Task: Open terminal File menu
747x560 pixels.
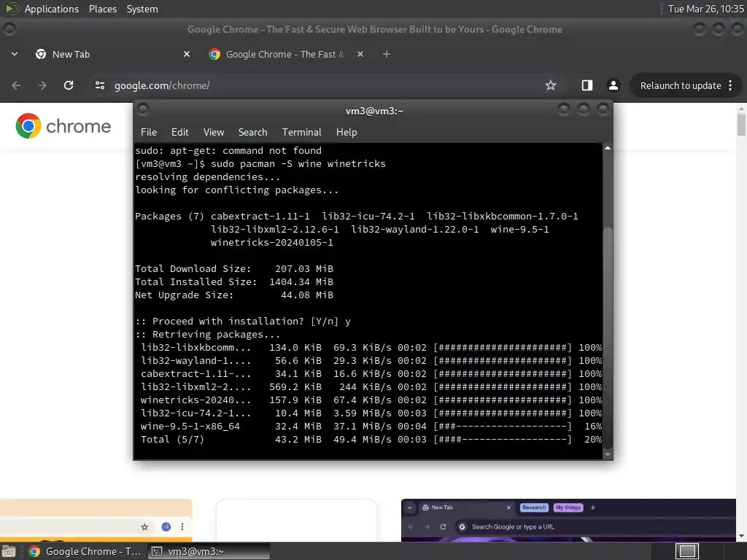Action: [149, 133]
